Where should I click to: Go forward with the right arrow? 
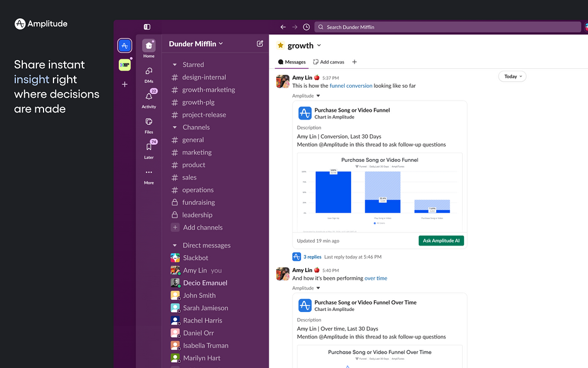(295, 27)
